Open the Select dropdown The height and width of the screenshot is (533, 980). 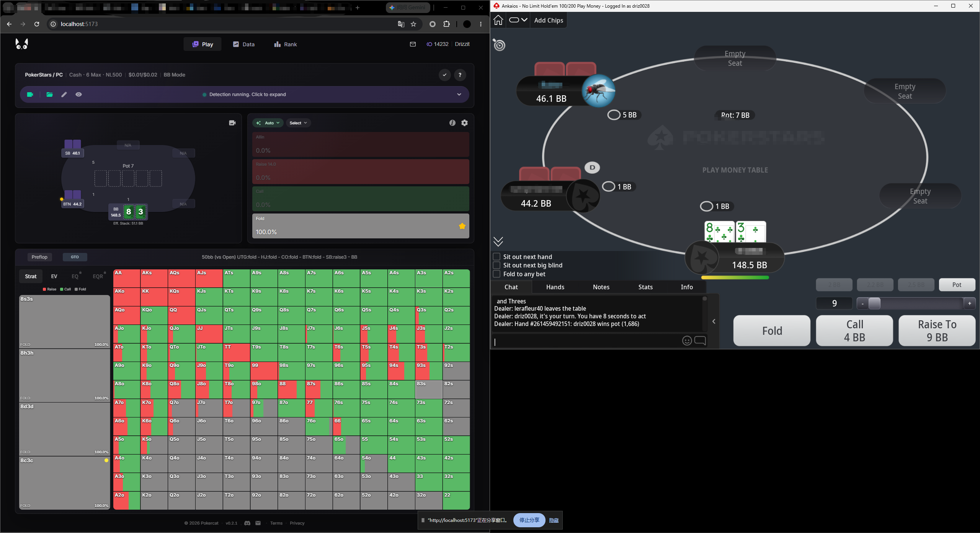[x=298, y=123]
